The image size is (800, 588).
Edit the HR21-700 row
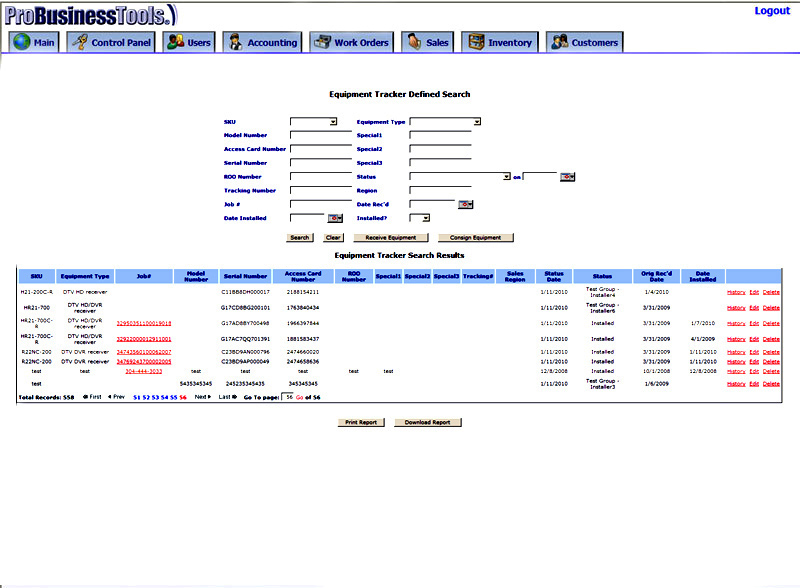click(754, 308)
